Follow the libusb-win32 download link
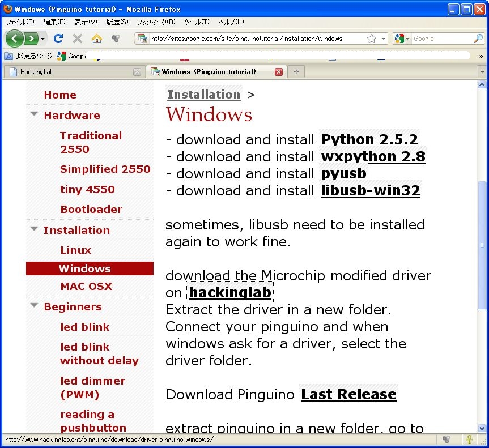 pyautogui.click(x=371, y=190)
